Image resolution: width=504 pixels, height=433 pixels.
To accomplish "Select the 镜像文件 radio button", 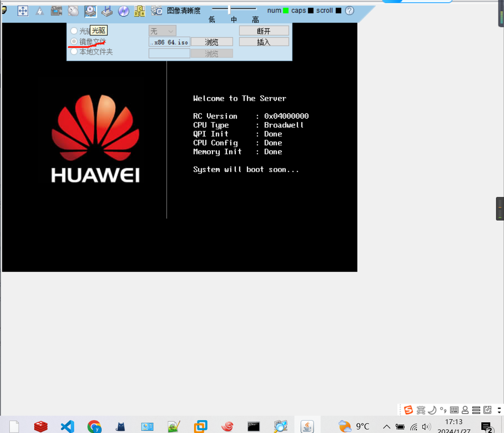I will coord(74,41).
